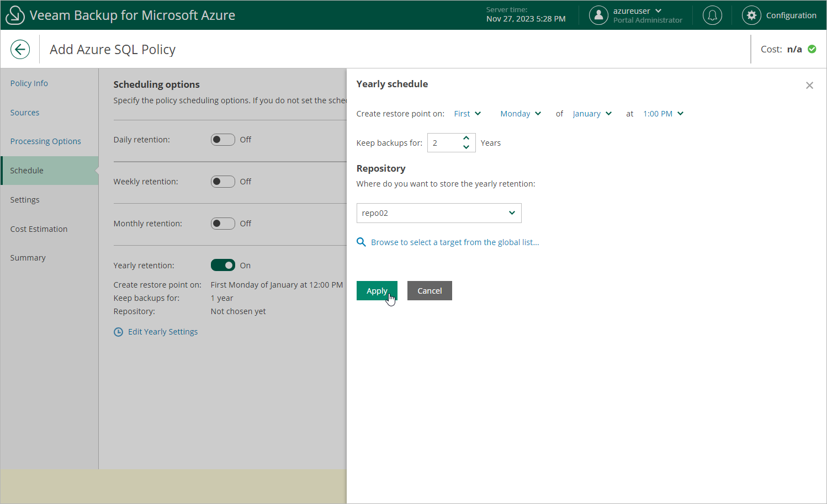Click Browse to select a target link
This screenshot has height=504, width=827.
[x=455, y=242]
